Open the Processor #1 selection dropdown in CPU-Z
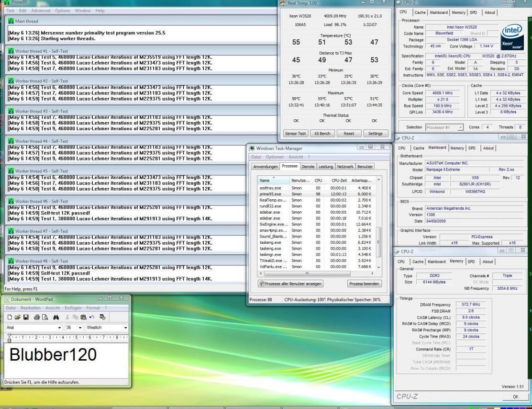Image resolution: width=532 pixels, height=409 pixels. click(460, 127)
